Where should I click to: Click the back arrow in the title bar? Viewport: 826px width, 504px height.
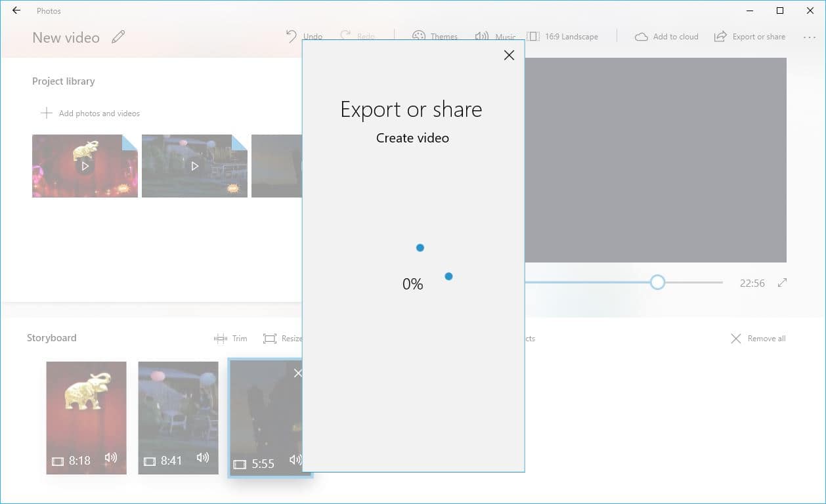point(14,10)
